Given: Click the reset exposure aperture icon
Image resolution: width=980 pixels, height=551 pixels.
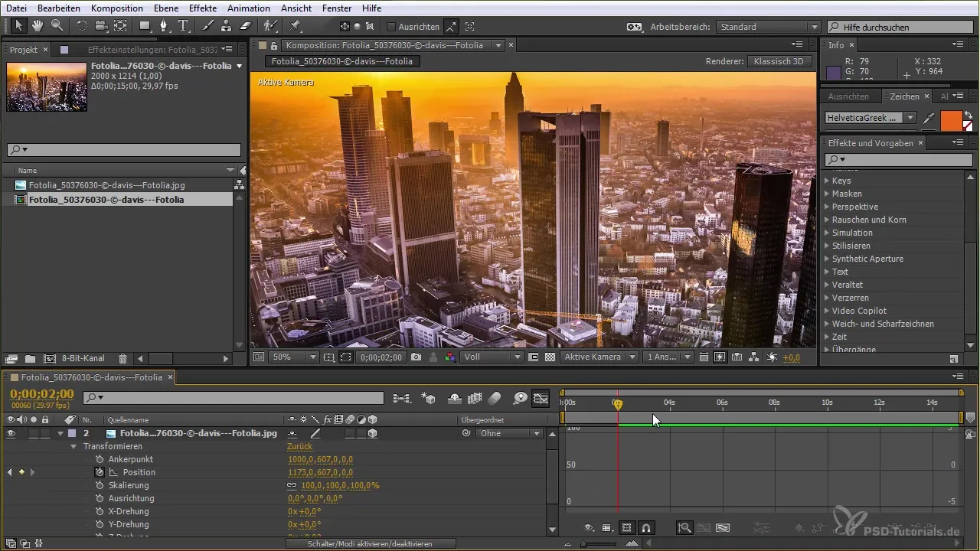Looking at the screenshot, I should tap(772, 357).
